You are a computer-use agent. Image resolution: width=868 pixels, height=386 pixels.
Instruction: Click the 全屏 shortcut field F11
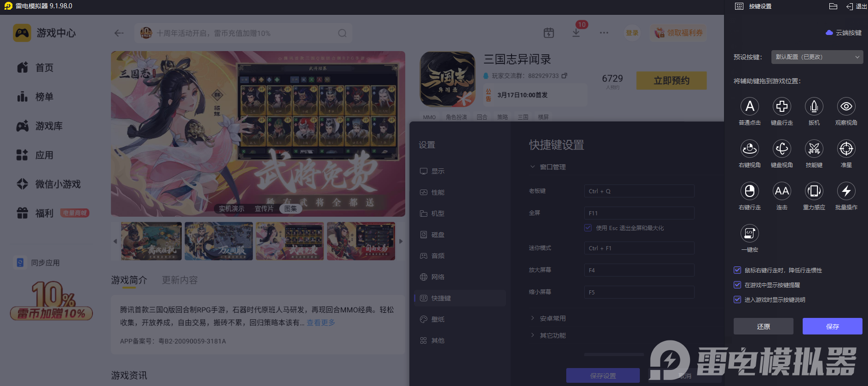point(639,213)
